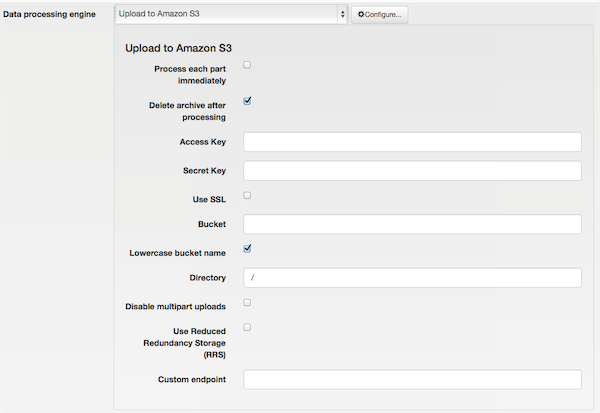Enable Process each part immediately checkbox

coord(247,65)
